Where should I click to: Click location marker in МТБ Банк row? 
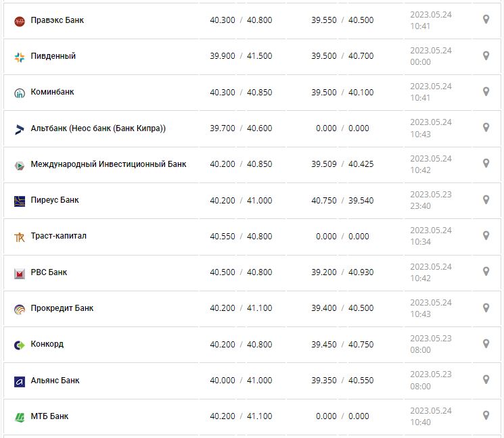[486, 416]
